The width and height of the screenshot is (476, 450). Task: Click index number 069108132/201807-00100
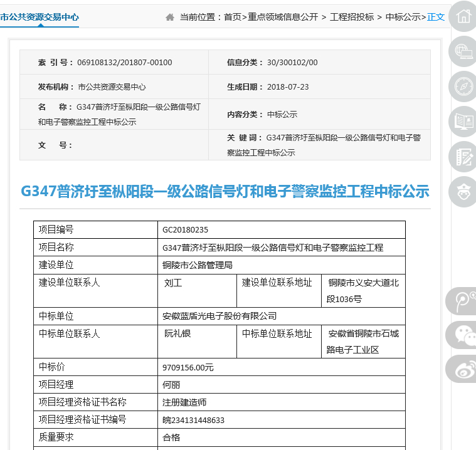tap(124, 63)
